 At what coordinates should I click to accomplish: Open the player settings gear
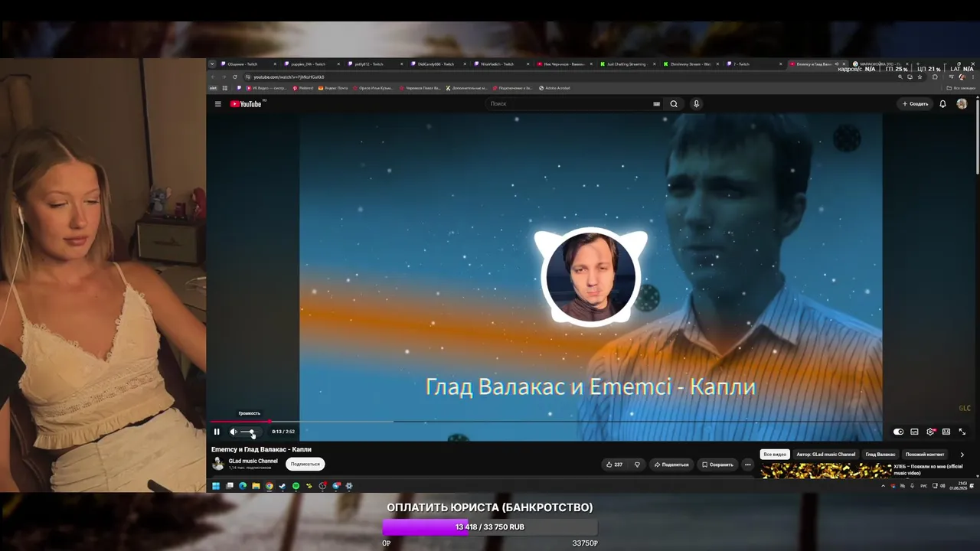930,432
